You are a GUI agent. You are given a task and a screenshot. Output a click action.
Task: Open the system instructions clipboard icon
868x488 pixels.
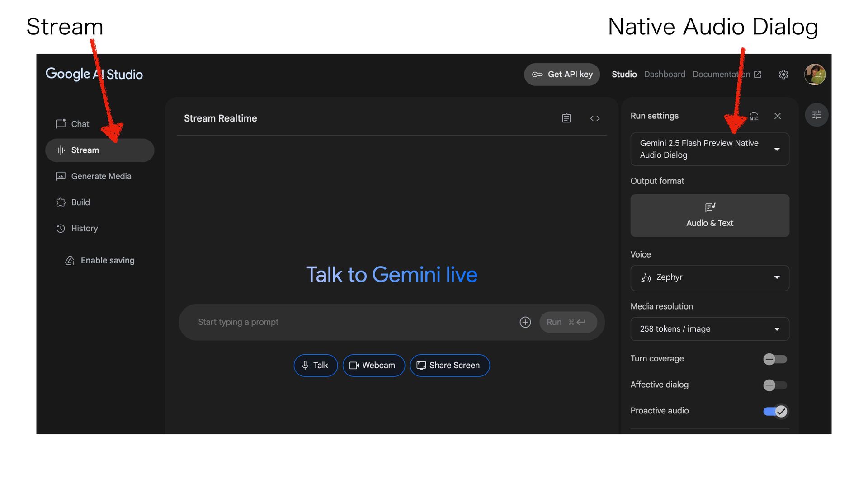(566, 118)
